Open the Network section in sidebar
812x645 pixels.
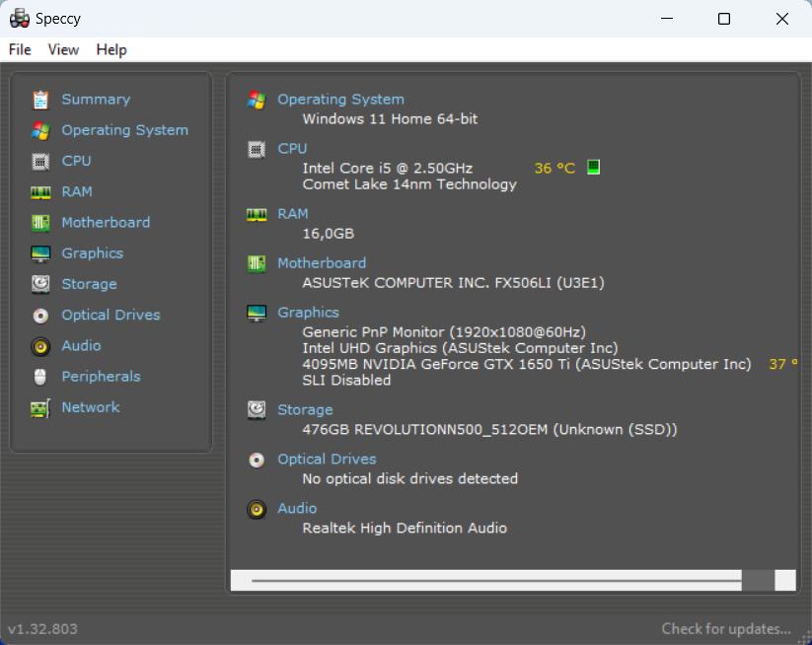pos(91,407)
